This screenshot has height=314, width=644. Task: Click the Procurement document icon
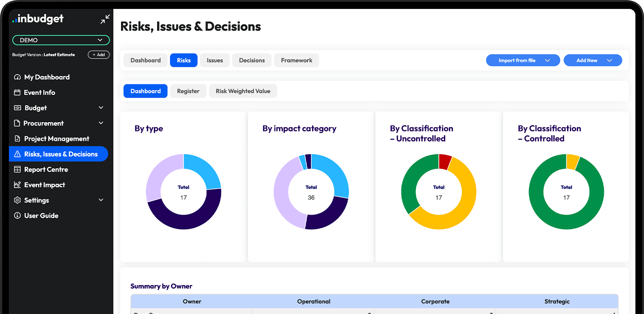tap(17, 123)
